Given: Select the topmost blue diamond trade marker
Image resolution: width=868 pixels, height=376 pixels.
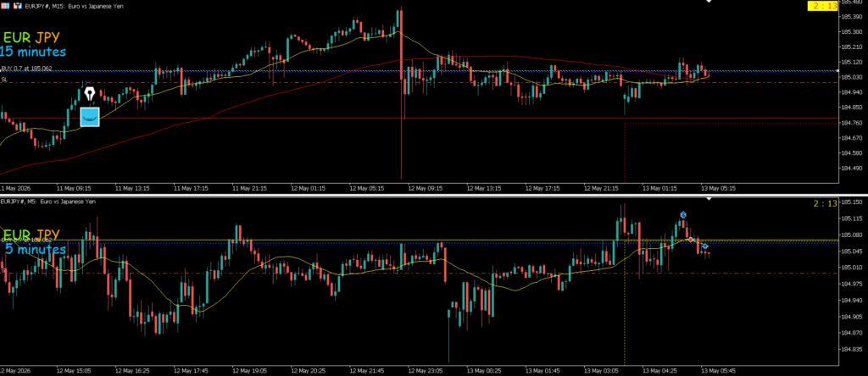Looking at the screenshot, I should (683, 214).
